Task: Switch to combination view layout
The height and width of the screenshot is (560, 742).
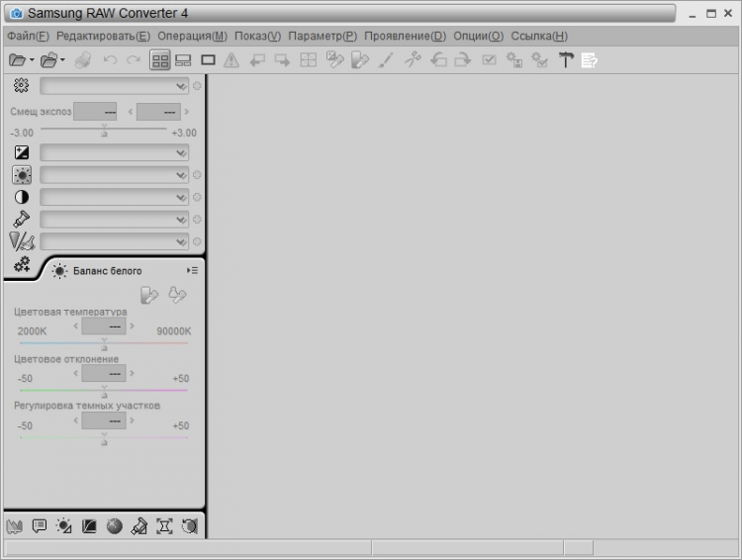Action: tap(183, 60)
